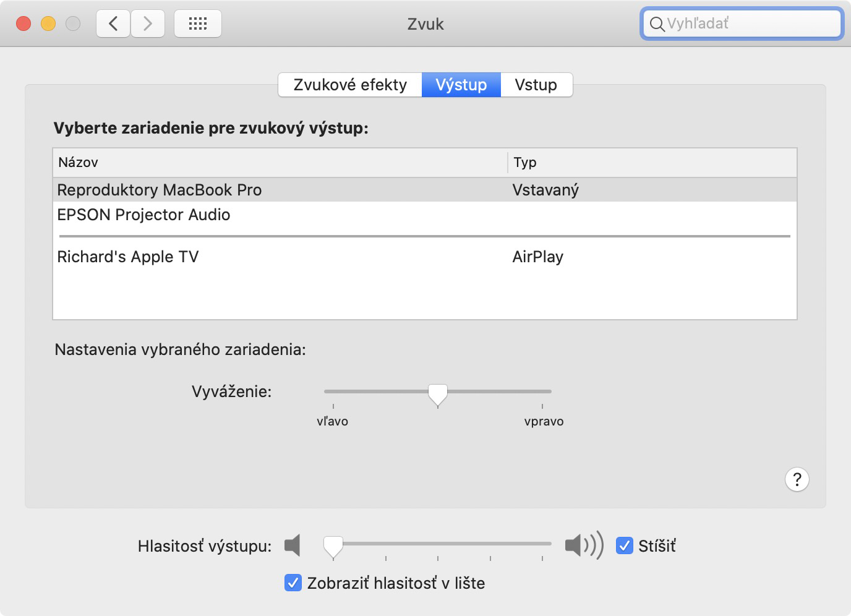Choose EPSON Projector Audio as output
This screenshot has width=851, height=616.
(x=425, y=215)
